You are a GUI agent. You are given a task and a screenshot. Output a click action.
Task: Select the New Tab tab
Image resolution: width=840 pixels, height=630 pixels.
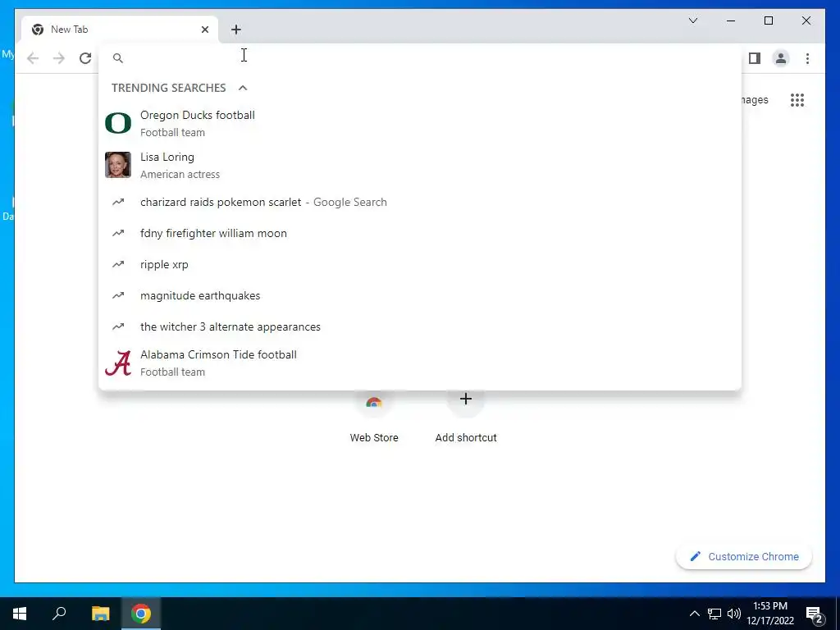click(120, 30)
